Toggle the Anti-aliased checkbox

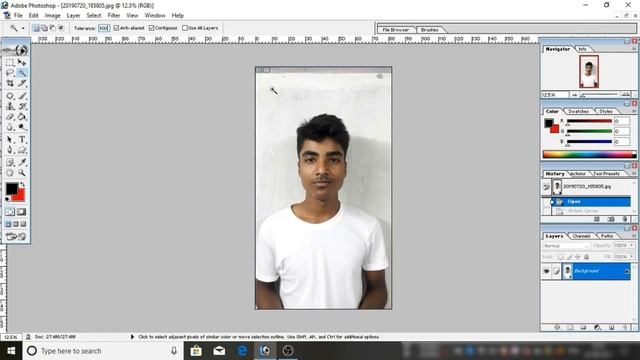click(116, 28)
